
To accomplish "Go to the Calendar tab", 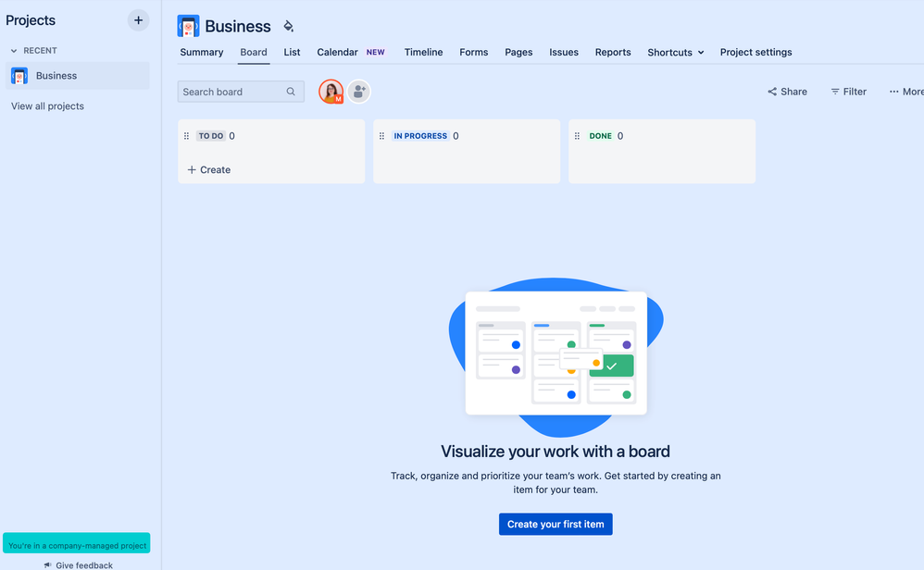I will (337, 53).
